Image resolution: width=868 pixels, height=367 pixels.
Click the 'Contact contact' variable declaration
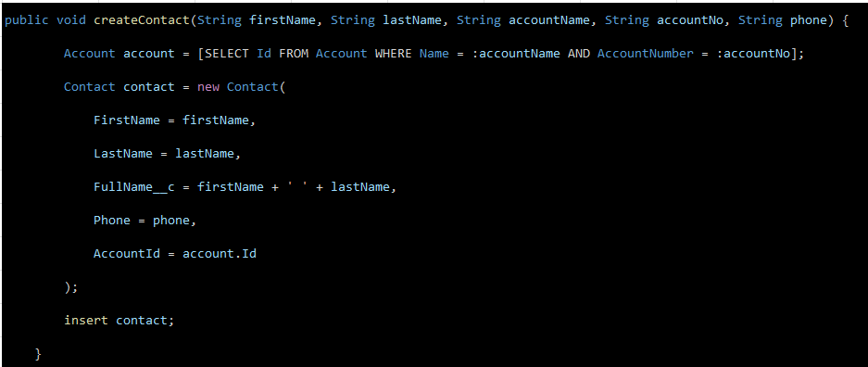[119, 87]
